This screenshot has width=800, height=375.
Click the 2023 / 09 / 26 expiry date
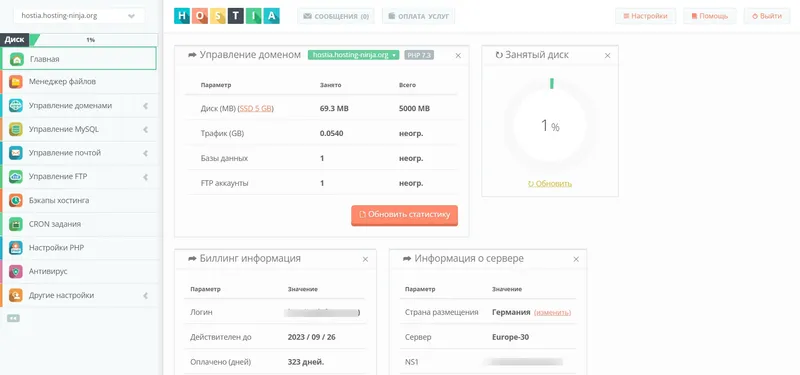(312, 337)
